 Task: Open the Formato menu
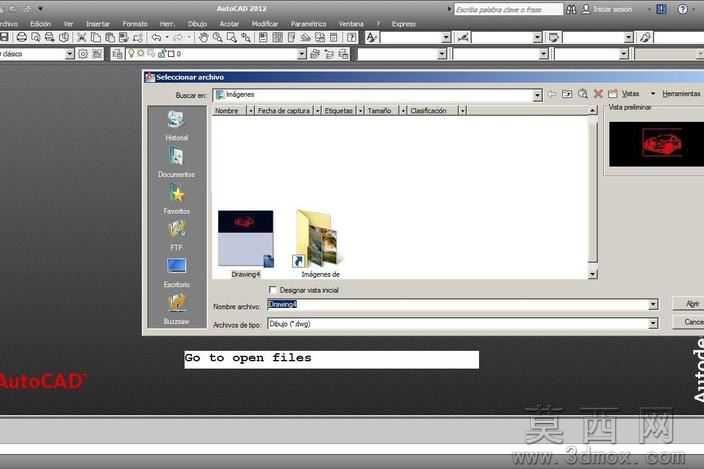[x=135, y=24]
